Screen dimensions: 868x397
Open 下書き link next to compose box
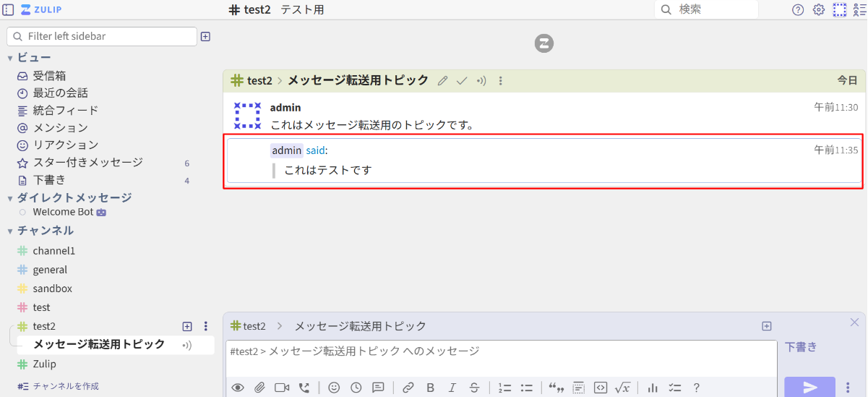802,347
